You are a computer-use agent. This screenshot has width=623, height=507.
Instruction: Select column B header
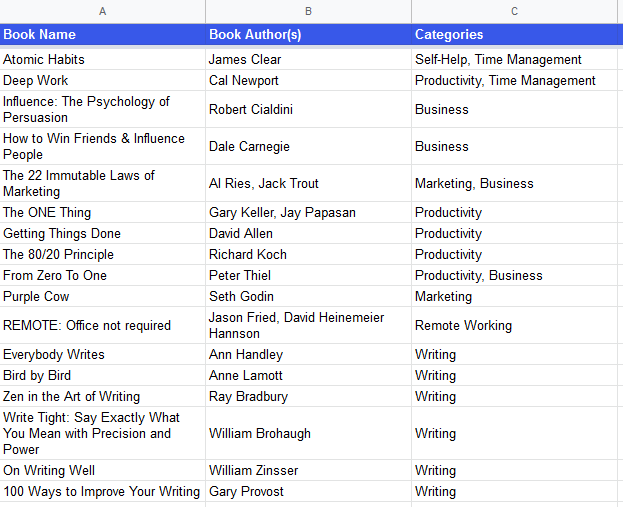coord(308,11)
